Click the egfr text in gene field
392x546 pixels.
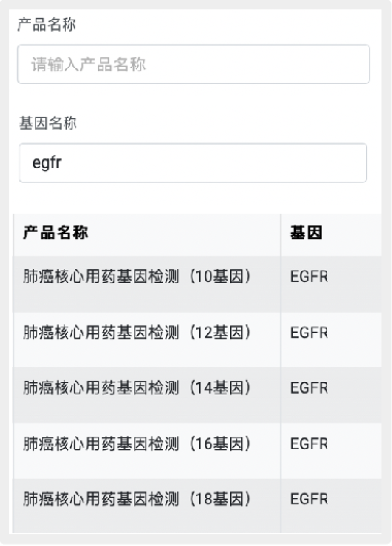47,163
